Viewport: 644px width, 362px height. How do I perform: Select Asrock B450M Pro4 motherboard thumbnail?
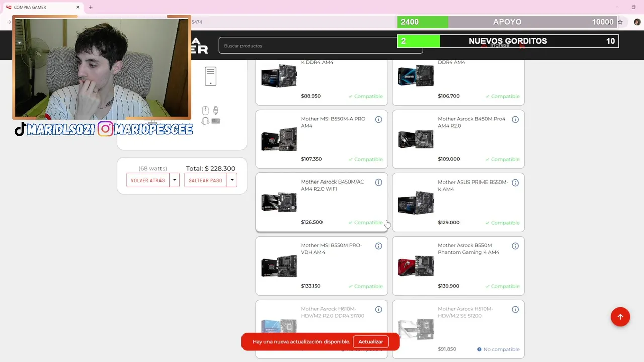point(416,139)
